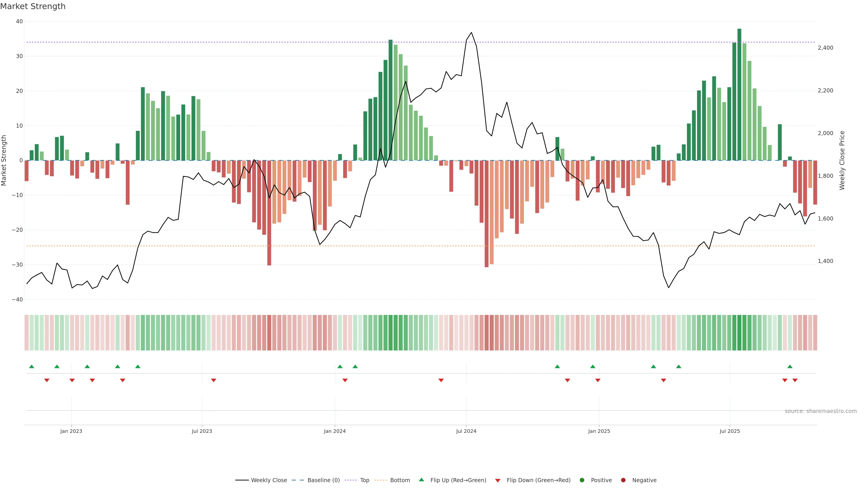
Task: Click the Weekly Close Price axis title
Action: tap(842, 160)
